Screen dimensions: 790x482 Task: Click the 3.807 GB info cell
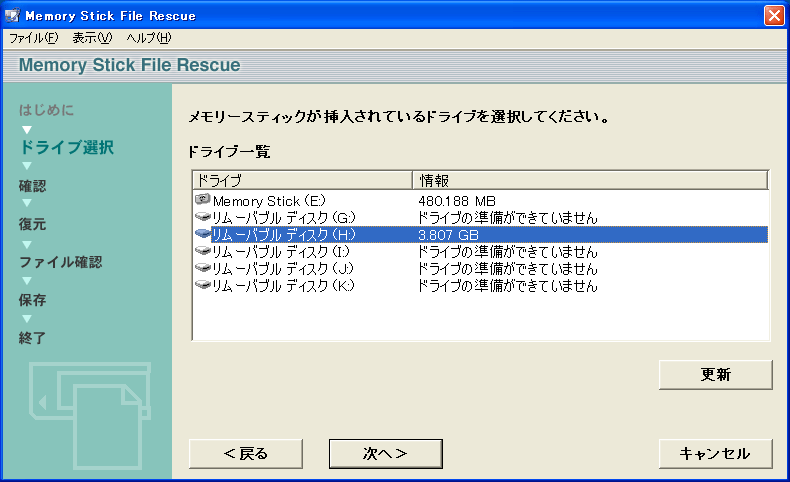(448, 235)
